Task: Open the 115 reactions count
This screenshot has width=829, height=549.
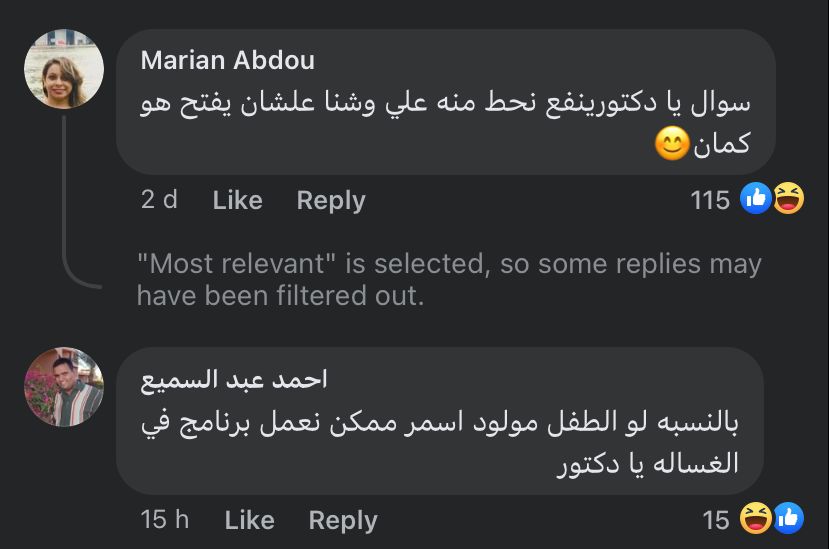Action: 710,200
